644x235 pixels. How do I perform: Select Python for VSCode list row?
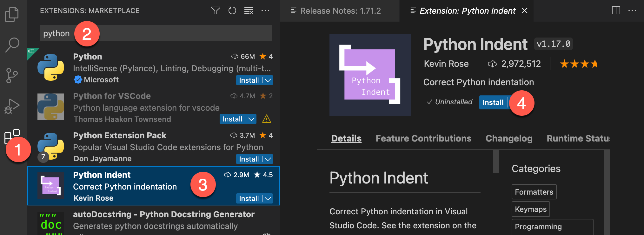pyautogui.click(x=154, y=107)
